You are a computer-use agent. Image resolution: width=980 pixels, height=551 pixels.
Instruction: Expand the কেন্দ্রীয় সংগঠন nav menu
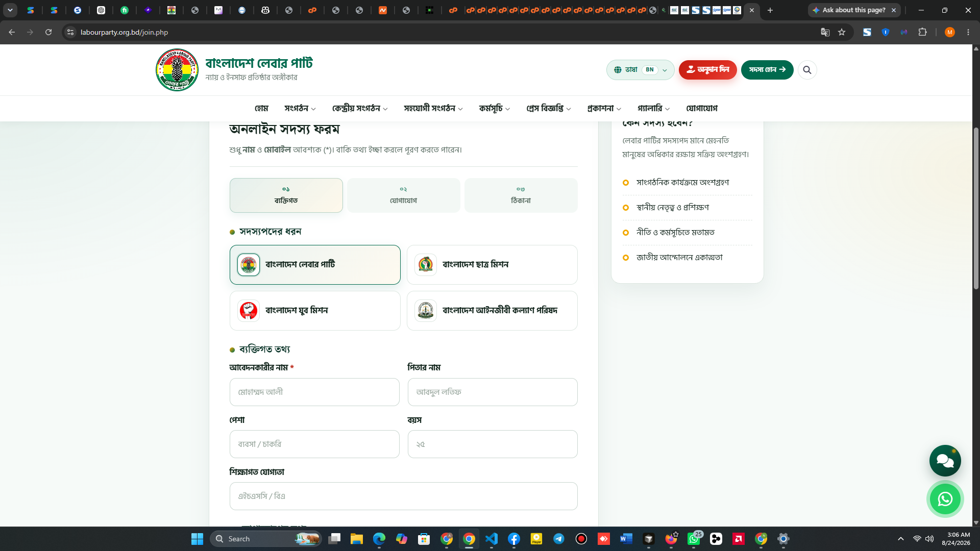coord(359,108)
